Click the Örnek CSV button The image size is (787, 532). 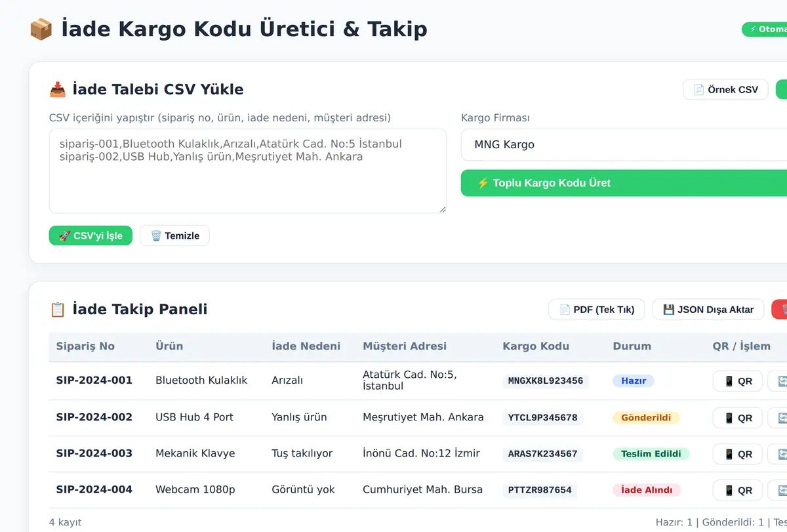725,90
